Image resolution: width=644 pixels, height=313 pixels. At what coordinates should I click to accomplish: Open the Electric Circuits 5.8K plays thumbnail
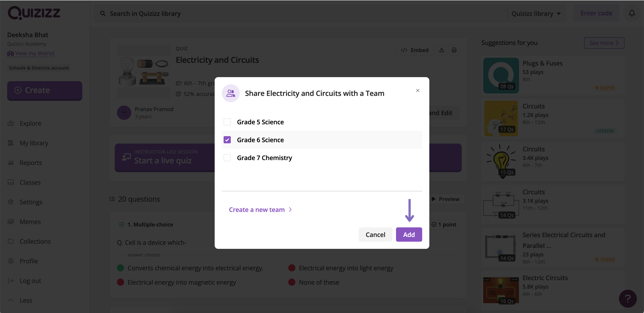tap(501, 290)
